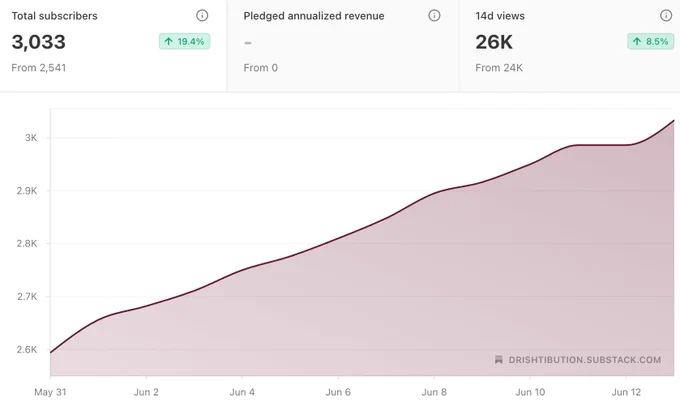
Task: Click info icon beside Pledged annualized revenue
Action: coord(434,16)
